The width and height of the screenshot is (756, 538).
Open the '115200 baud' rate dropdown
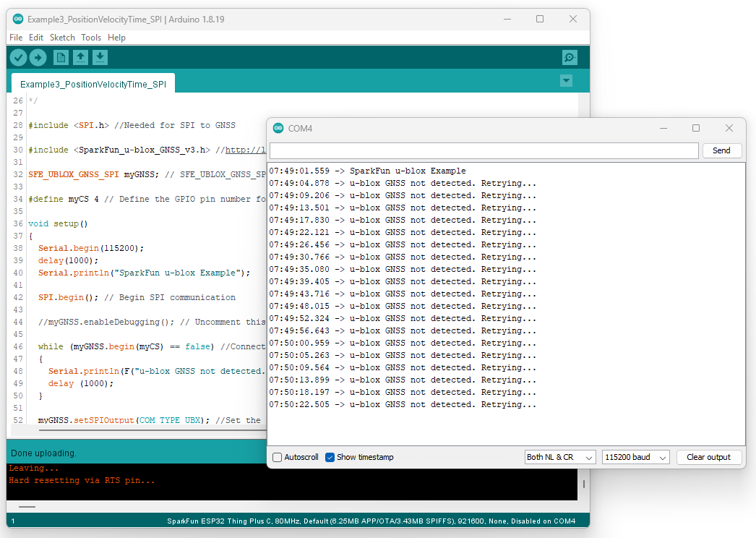click(635, 457)
